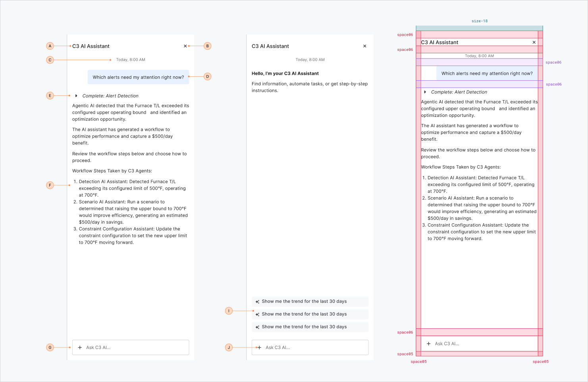Click the X icon on the redlined assistant panel

[x=534, y=42]
